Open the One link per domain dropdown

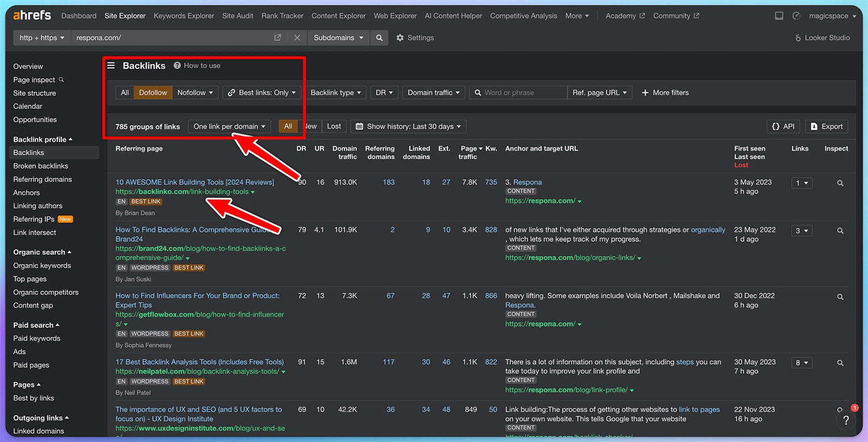(229, 126)
